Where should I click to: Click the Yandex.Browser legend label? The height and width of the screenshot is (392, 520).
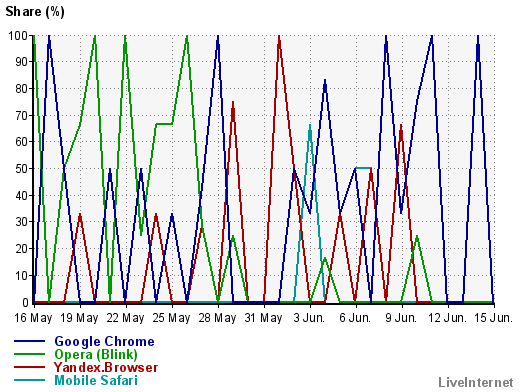106,367
